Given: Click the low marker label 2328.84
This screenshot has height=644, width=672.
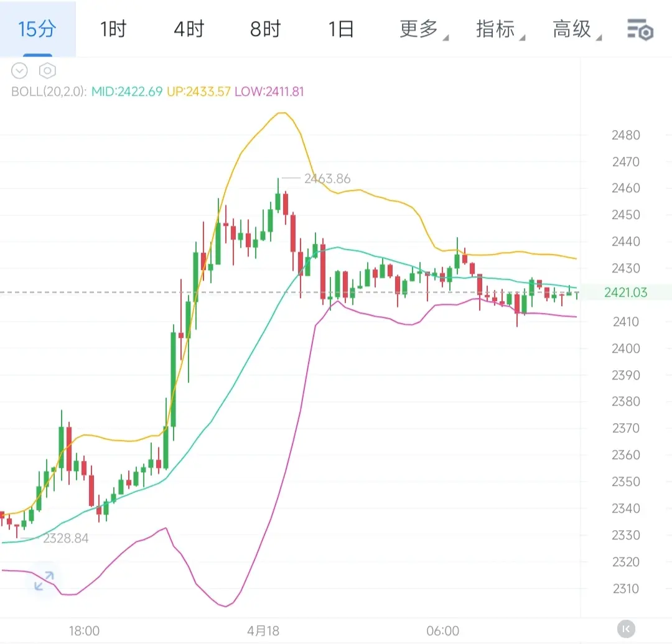Looking at the screenshot, I should pyautogui.click(x=65, y=538).
